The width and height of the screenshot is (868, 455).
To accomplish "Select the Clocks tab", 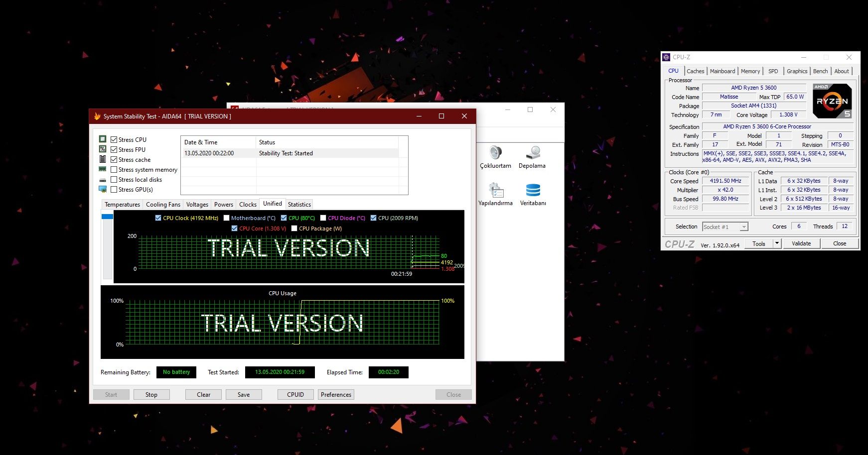I will [x=248, y=205].
